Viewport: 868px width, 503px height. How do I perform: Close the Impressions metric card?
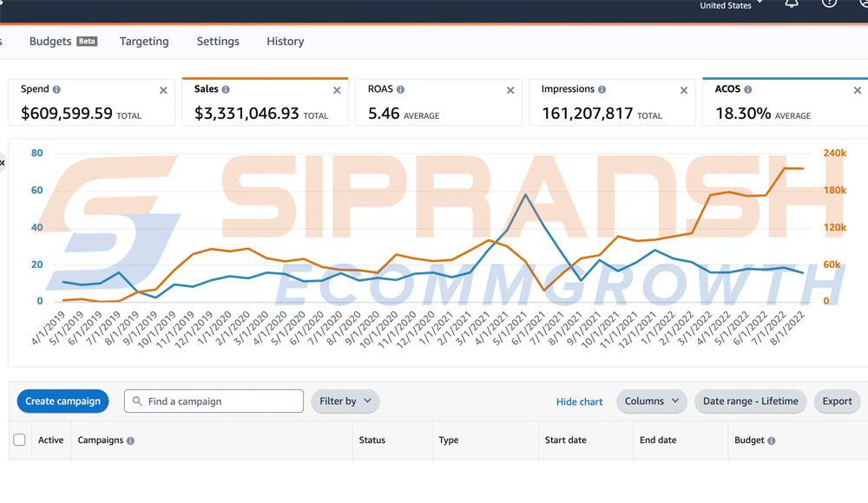684,90
